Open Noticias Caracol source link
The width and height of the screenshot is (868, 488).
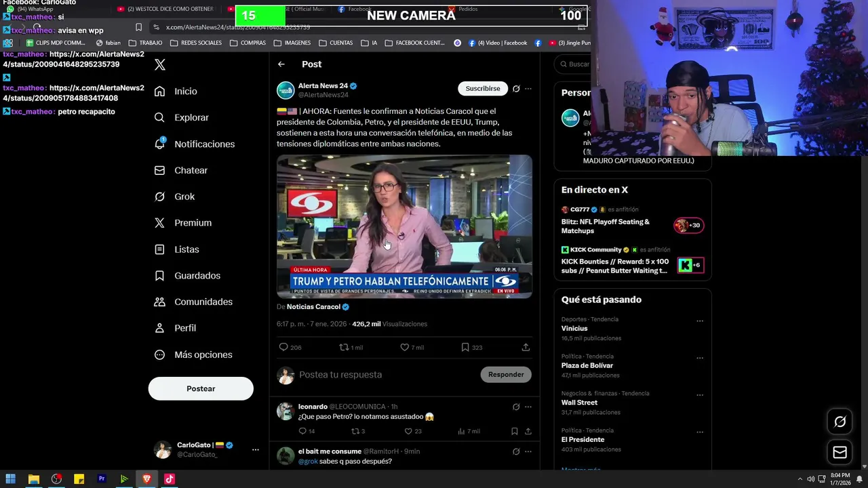click(x=313, y=307)
